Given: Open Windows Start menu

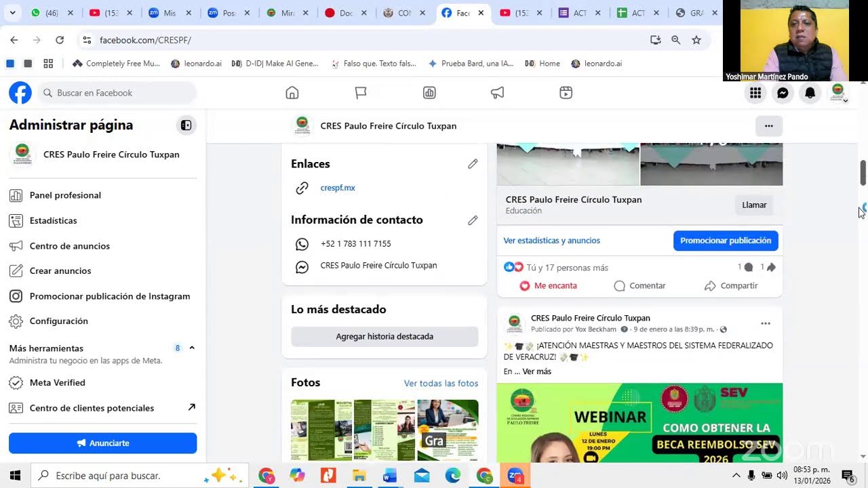Looking at the screenshot, I should (x=15, y=476).
